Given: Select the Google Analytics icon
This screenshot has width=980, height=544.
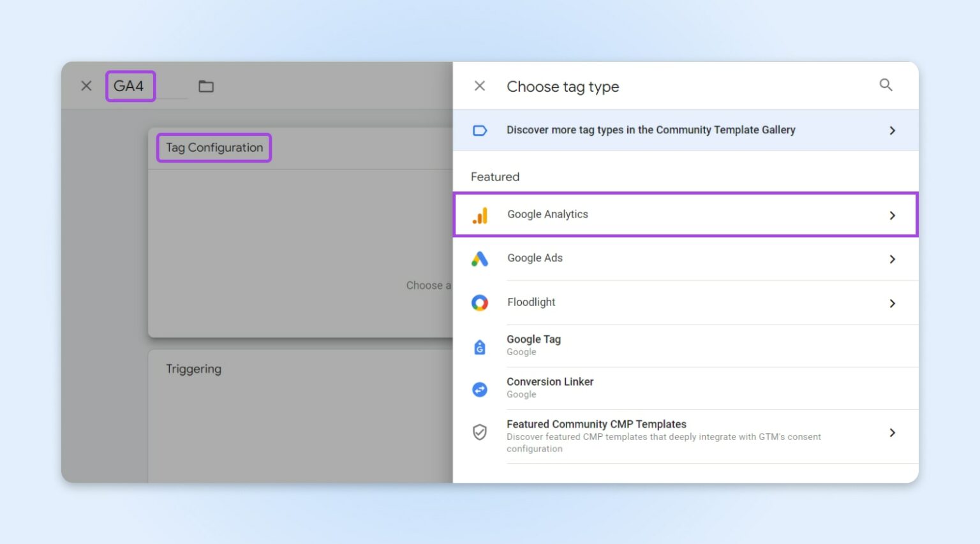Looking at the screenshot, I should click(x=480, y=216).
